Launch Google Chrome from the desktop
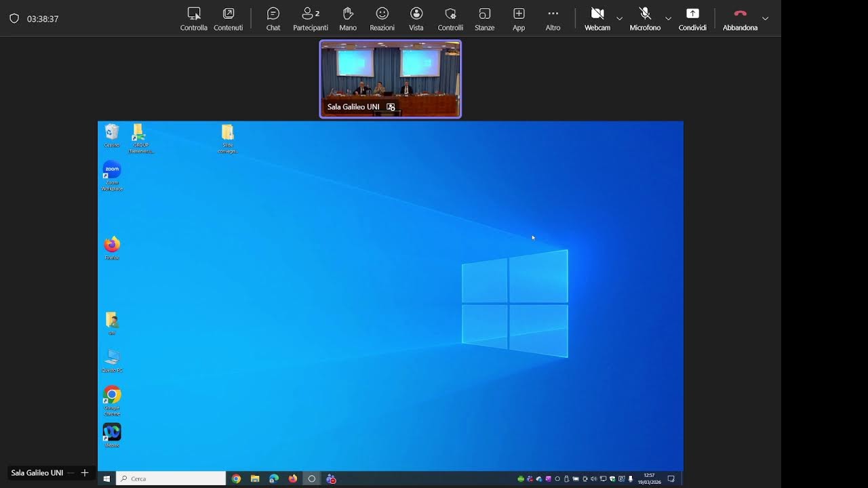 (x=112, y=401)
